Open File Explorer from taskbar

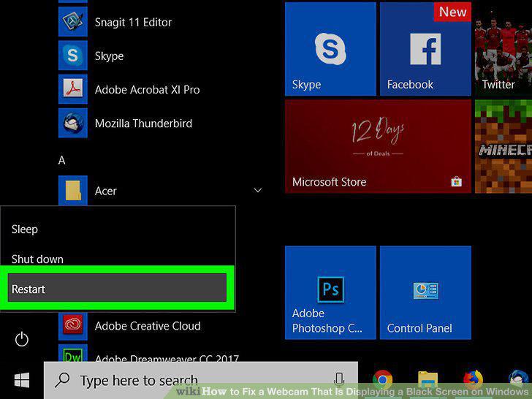click(x=427, y=380)
